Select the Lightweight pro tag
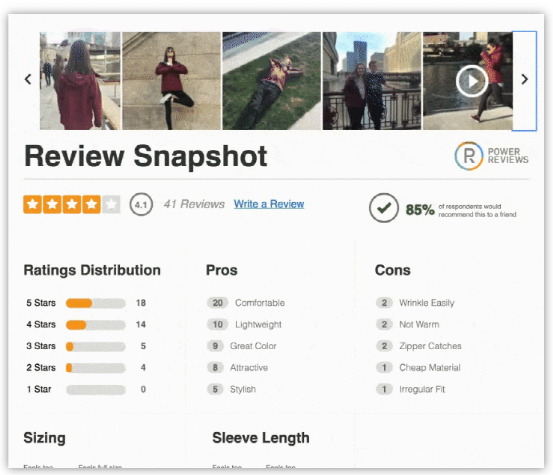Viewport: 553px width, 475px height. pos(244,324)
